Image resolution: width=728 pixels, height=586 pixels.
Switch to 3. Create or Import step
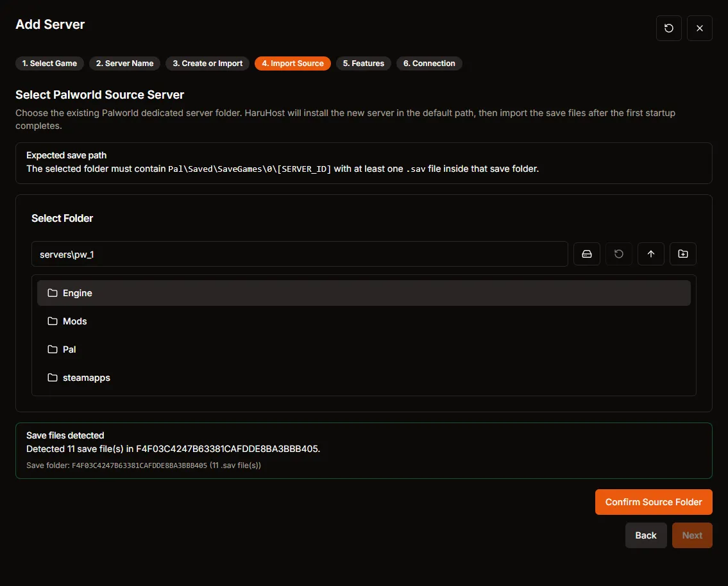pyautogui.click(x=207, y=63)
